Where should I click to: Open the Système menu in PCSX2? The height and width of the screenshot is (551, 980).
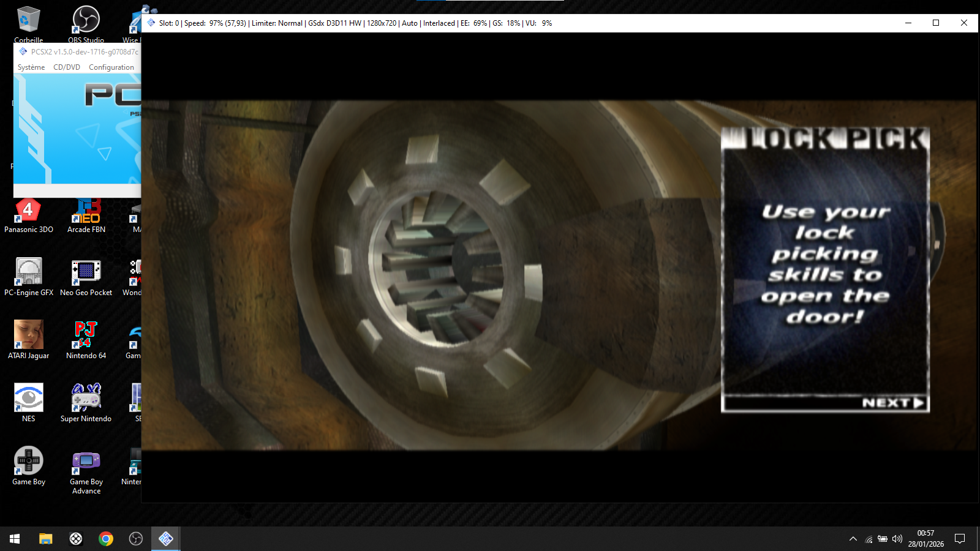click(31, 67)
